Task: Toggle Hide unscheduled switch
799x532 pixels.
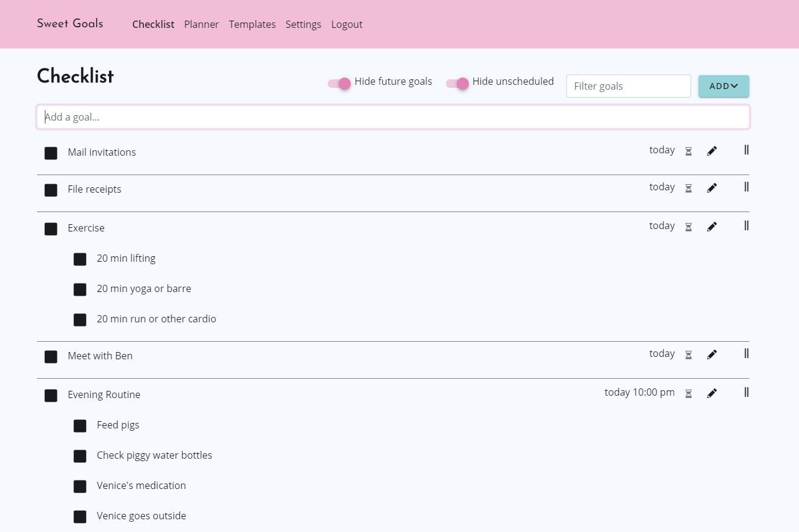Action: [457, 83]
